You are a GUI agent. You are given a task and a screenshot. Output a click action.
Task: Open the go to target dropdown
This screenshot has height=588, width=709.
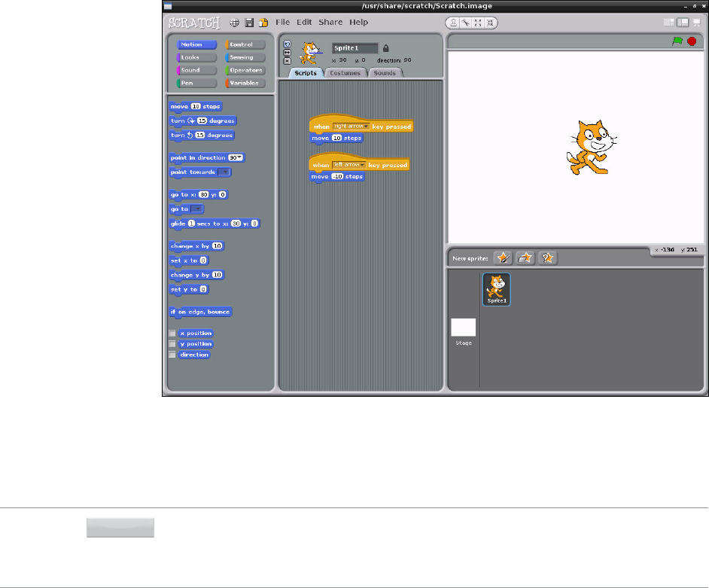point(197,209)
